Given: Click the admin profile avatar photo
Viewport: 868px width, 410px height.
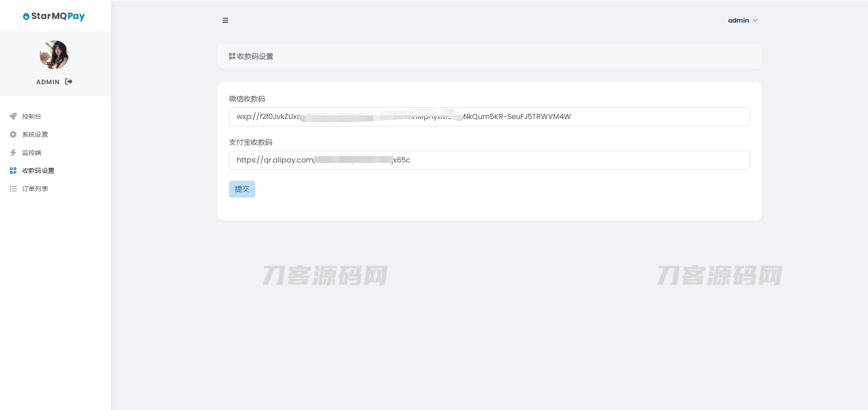Looking at the screenshot, I should coord(54,55).
